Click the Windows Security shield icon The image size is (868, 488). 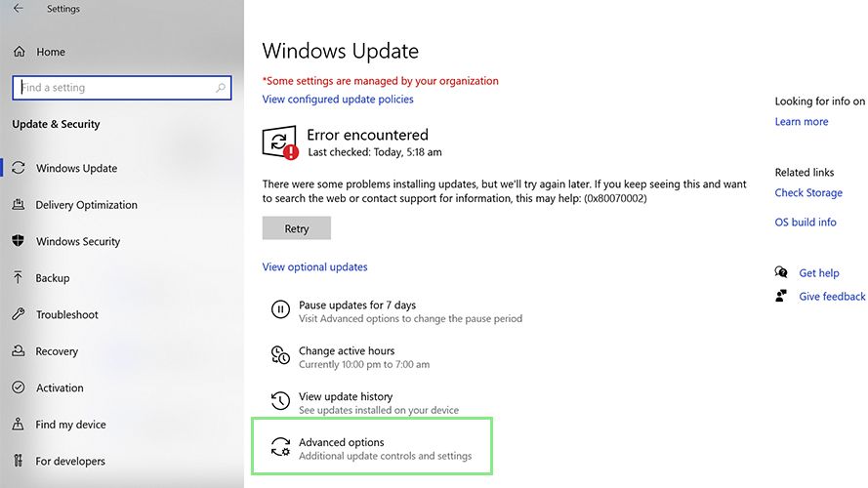[19, 241]
